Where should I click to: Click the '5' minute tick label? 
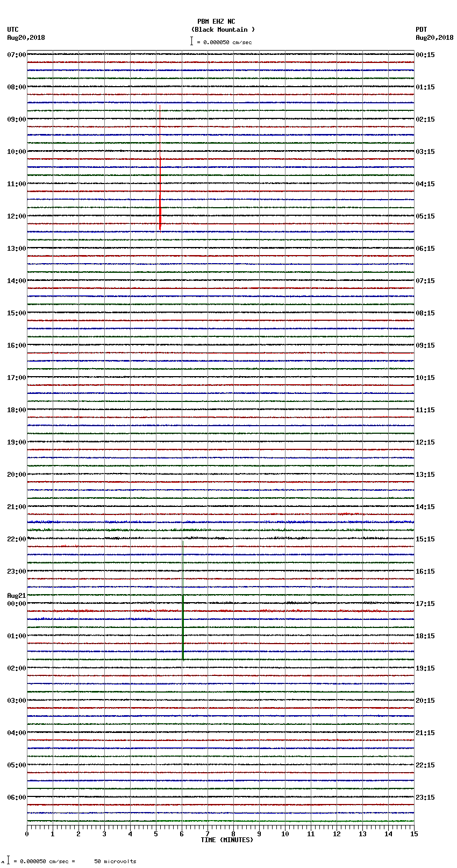[156, 834]
